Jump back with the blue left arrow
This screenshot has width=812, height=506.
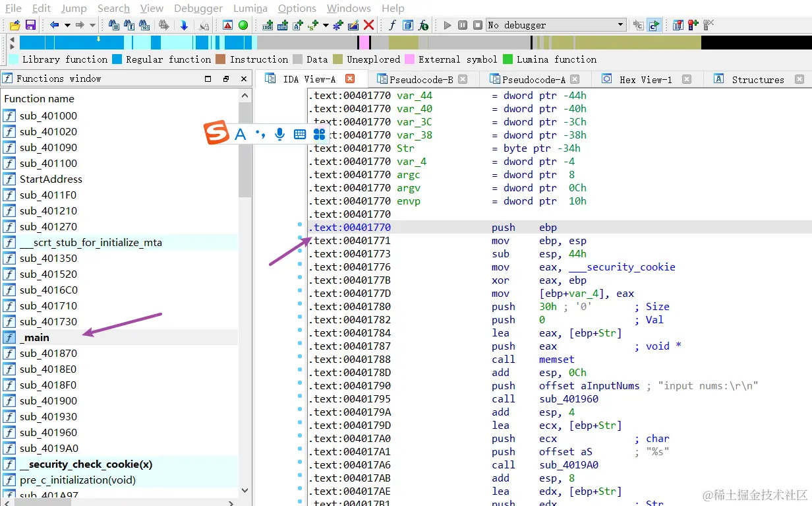pyautogui.click(x=55, y=25)
